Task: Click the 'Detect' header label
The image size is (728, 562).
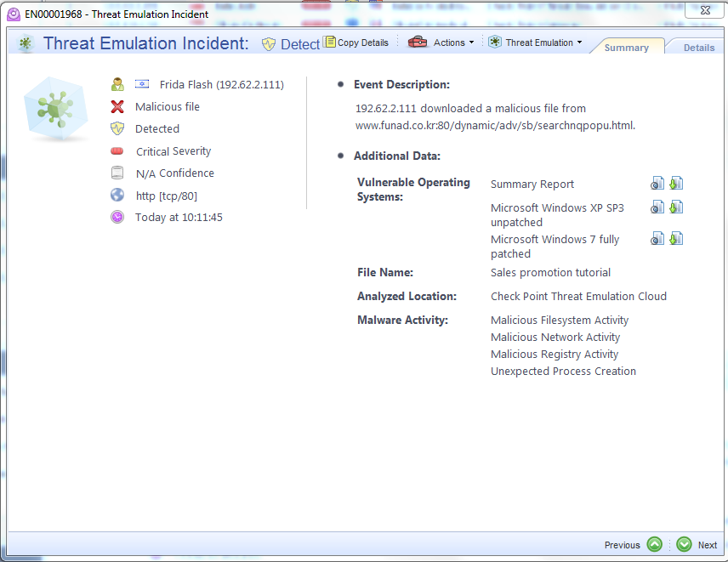Action: pyautogui.click(x=300, y=44)
